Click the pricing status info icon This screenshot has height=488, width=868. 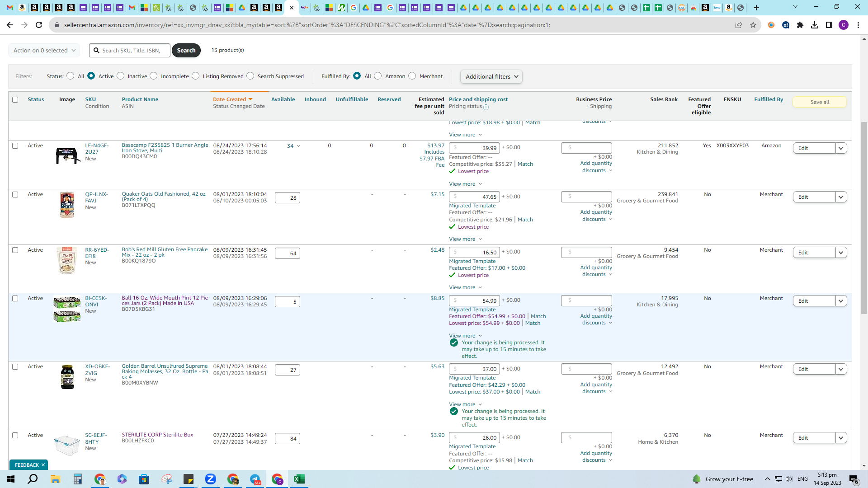[486, 107]
